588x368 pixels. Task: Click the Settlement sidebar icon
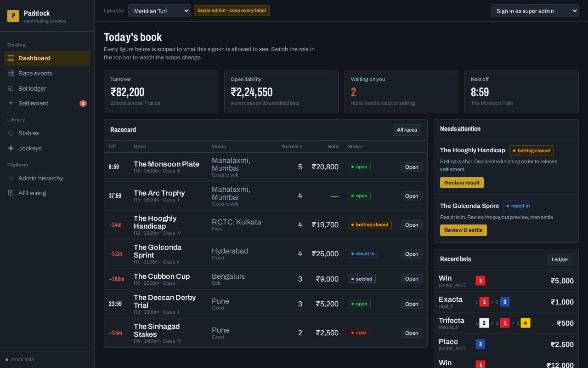[11, 103]
